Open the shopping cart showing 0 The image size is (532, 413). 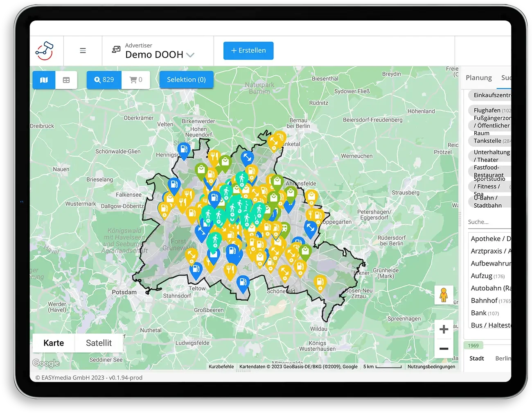click(136, 80)
